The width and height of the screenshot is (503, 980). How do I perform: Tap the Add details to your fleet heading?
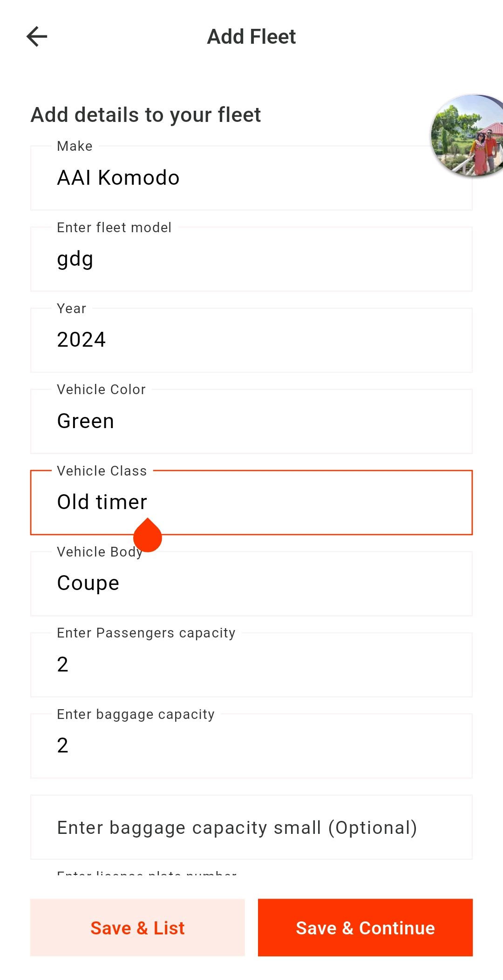coord(146,115)
